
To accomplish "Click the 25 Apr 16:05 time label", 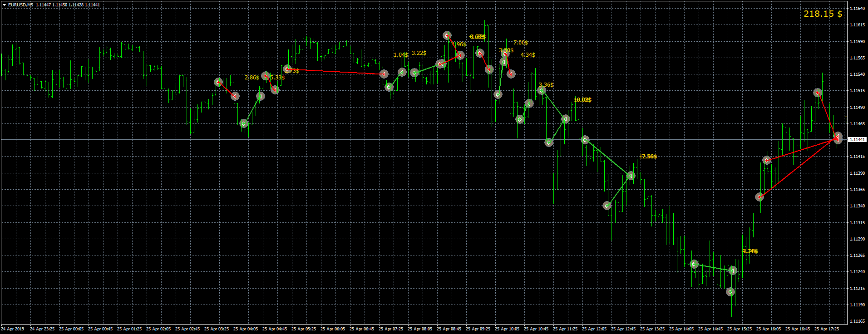I will [769, 329].
